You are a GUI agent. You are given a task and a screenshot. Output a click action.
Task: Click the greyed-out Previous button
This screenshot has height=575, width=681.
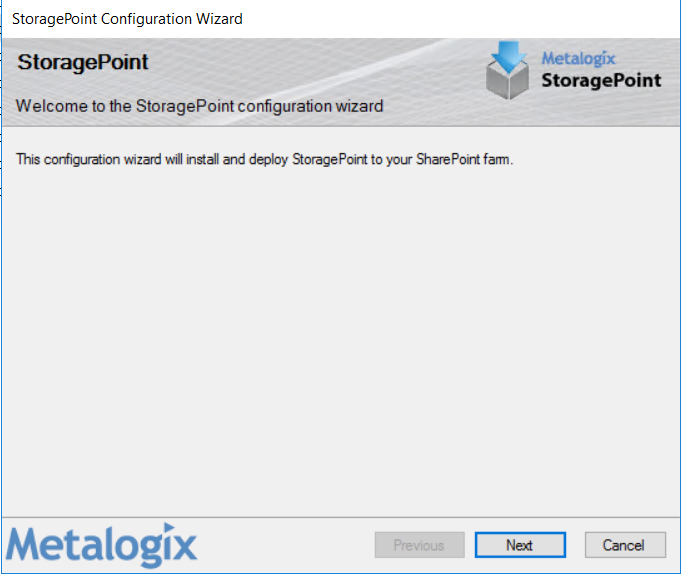[420, 545]
